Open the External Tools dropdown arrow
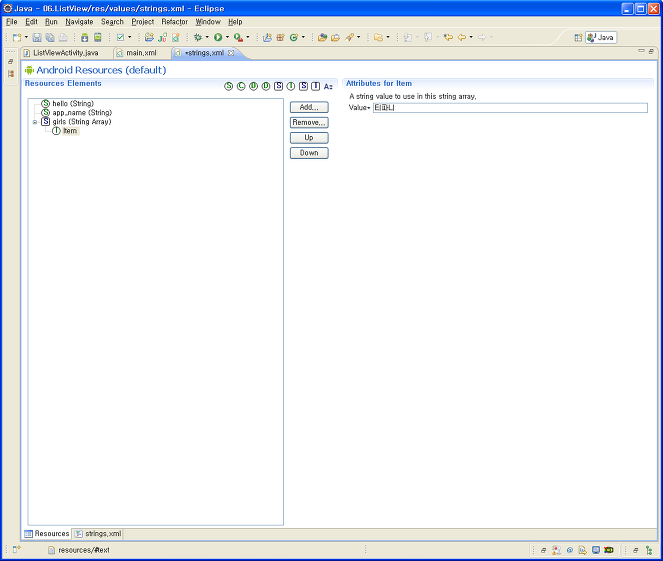The image size is (663, 561). click(247, 37)
